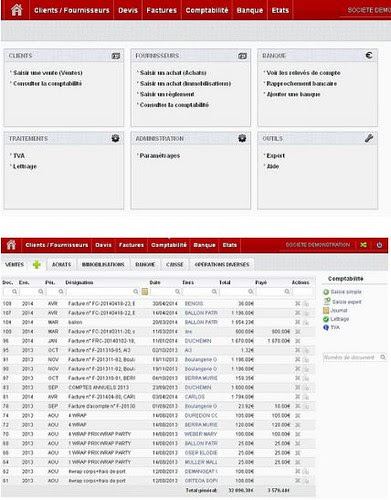Viewport: 391px width, 500px height.
Task: Click the Lettrage green check icon in sidebar
Action: [326, 319]
